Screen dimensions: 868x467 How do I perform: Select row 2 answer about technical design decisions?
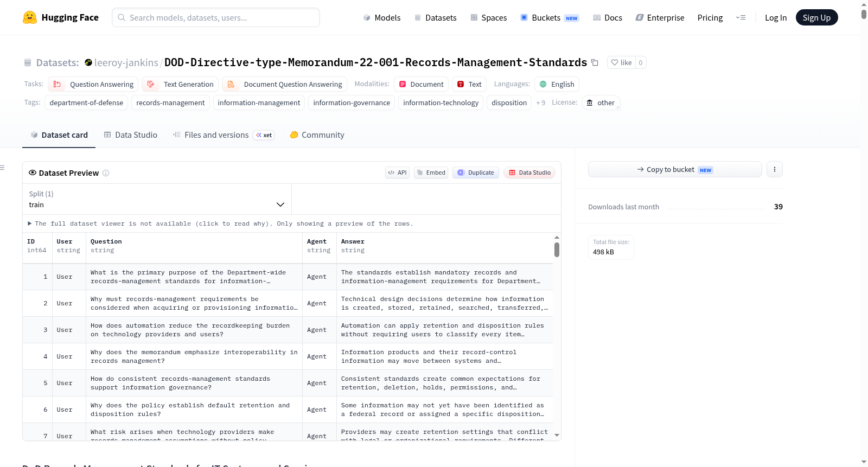[444, 303]
